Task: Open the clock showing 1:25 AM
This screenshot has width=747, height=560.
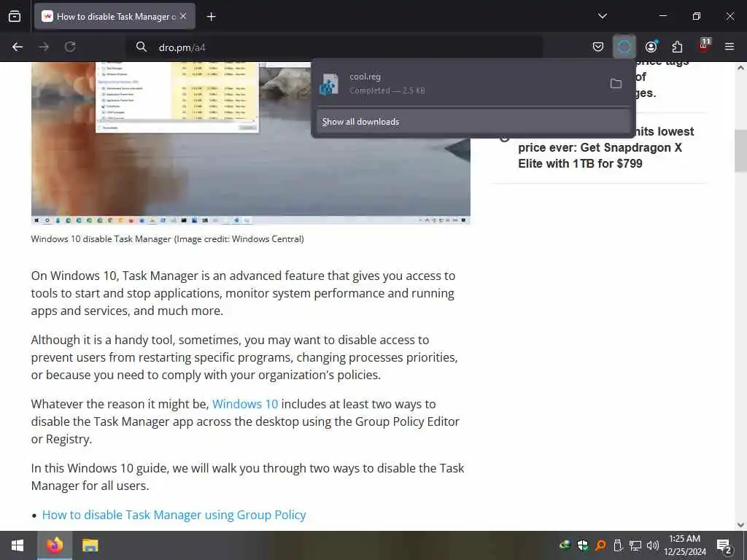Action: pyautogui.click(x=685, y=545)
